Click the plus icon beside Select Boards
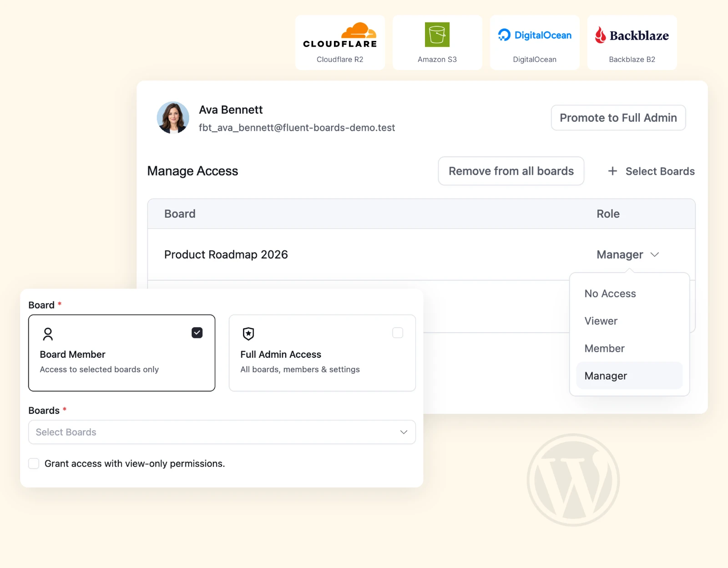This screenshot has height=568, width=728. 612,171
